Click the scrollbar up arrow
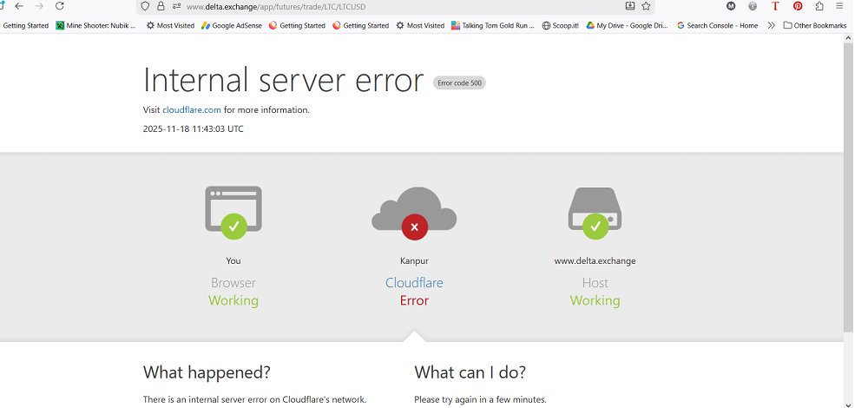This screenshot has width=868, height=408. coord(848,37)
